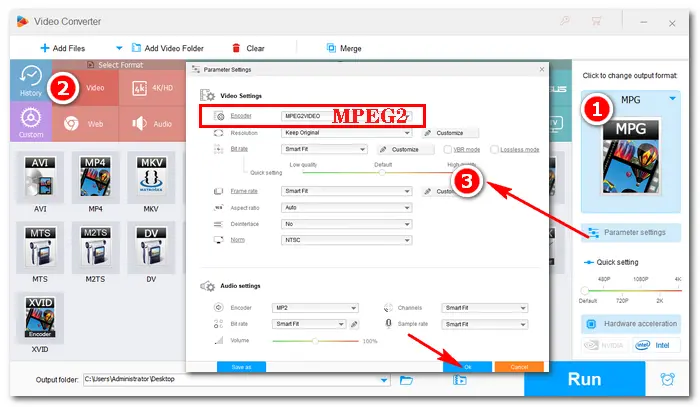The width and height of the screenshot is (700, 407).
Task: Click Customize next to video Bit rate
Action: (405, 150)
